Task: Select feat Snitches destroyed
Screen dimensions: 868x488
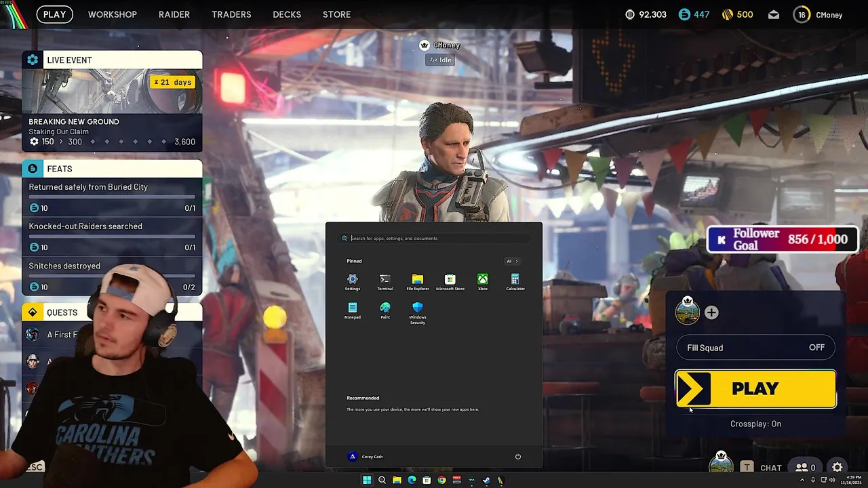Action: point(112,276)
